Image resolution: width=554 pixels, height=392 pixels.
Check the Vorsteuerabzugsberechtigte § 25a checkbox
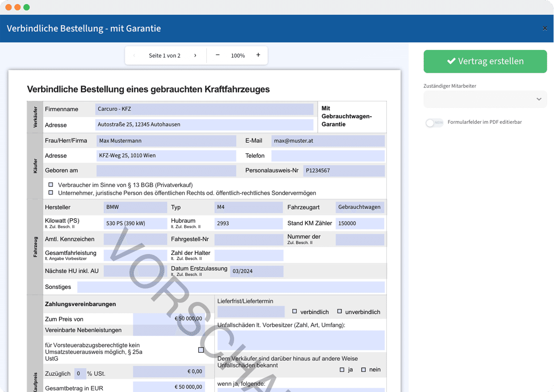201,350
